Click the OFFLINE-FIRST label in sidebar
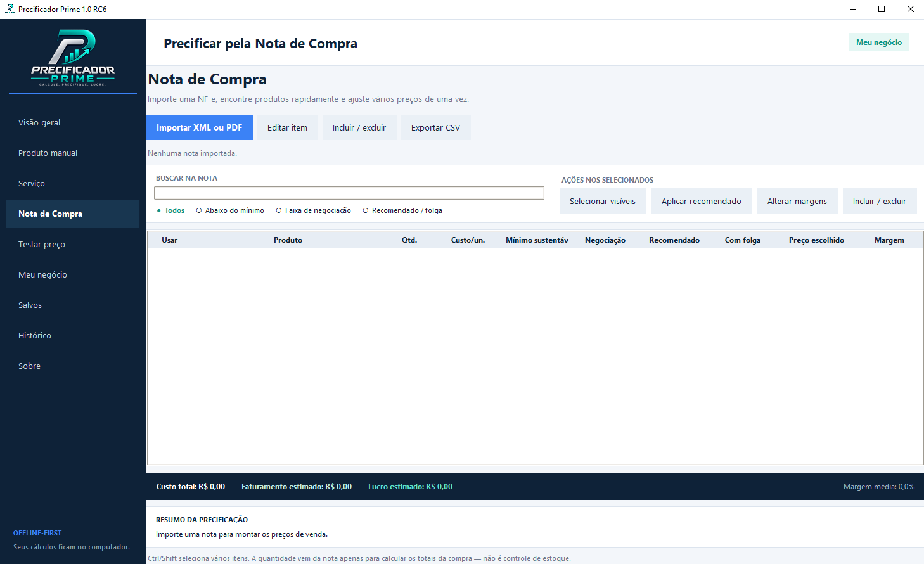The width and height of the screenshot is (924, 564). pyautogui.click(x=37, y=533)
